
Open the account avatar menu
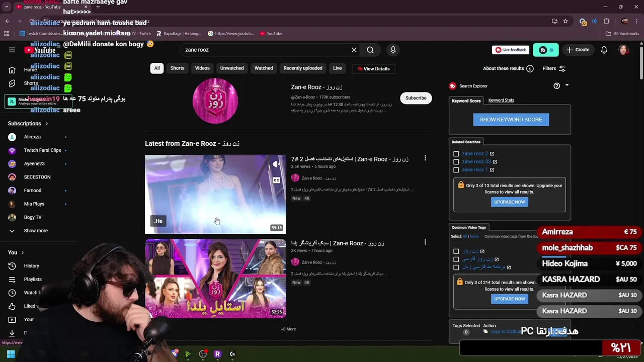623,50
